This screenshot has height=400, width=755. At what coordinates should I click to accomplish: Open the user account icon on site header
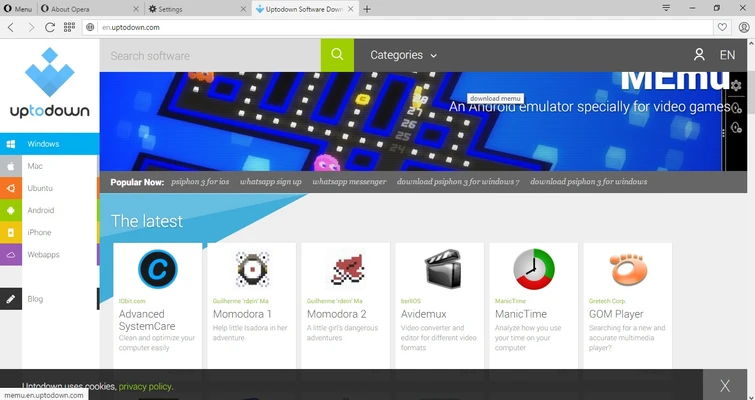pyautogui.click(x=699, y=55)
